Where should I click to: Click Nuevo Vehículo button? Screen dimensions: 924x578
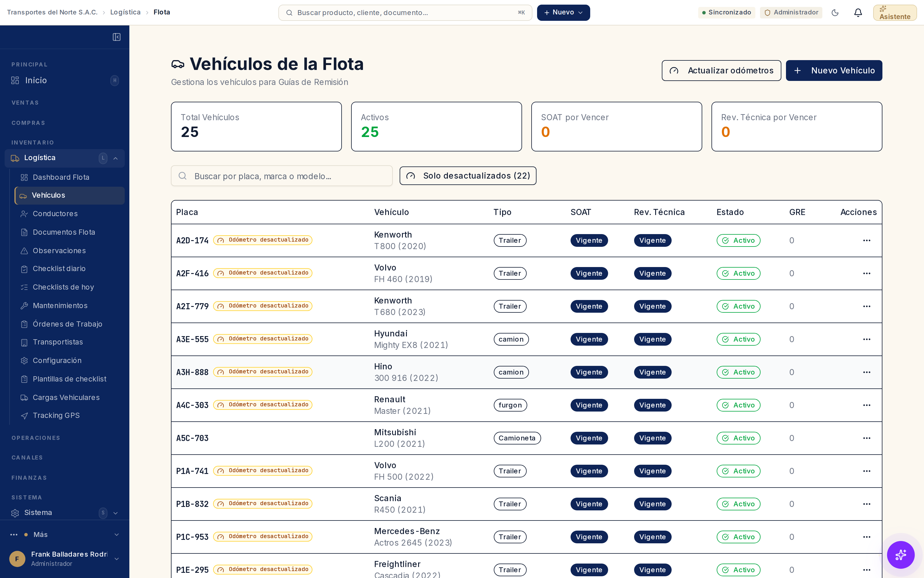(x=834, y=70)
